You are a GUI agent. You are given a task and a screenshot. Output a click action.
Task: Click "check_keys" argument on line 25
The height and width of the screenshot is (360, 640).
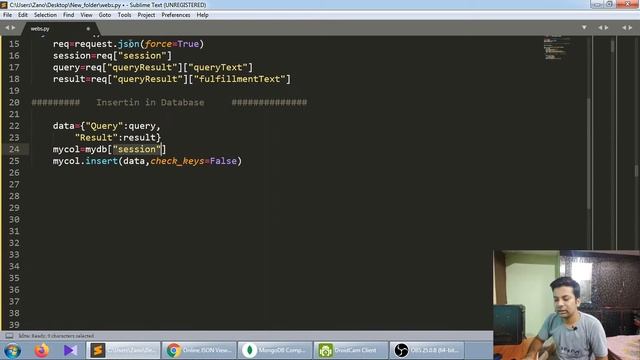click(177, 161)
